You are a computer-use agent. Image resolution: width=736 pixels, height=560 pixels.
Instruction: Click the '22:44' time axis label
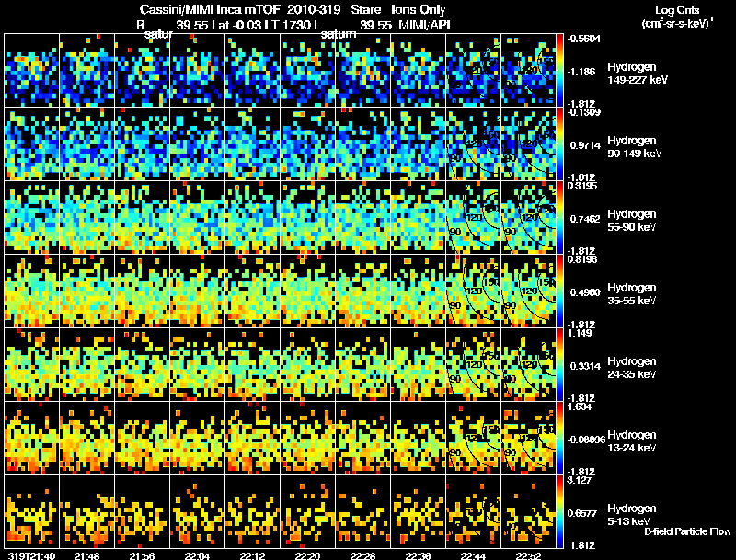coord(473,555)
